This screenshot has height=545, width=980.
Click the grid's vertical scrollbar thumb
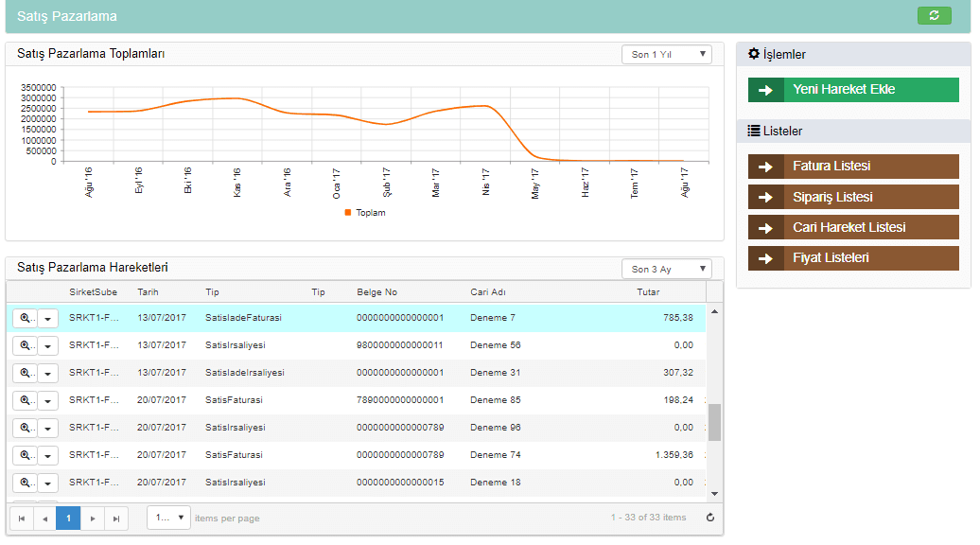pos(714,422)
